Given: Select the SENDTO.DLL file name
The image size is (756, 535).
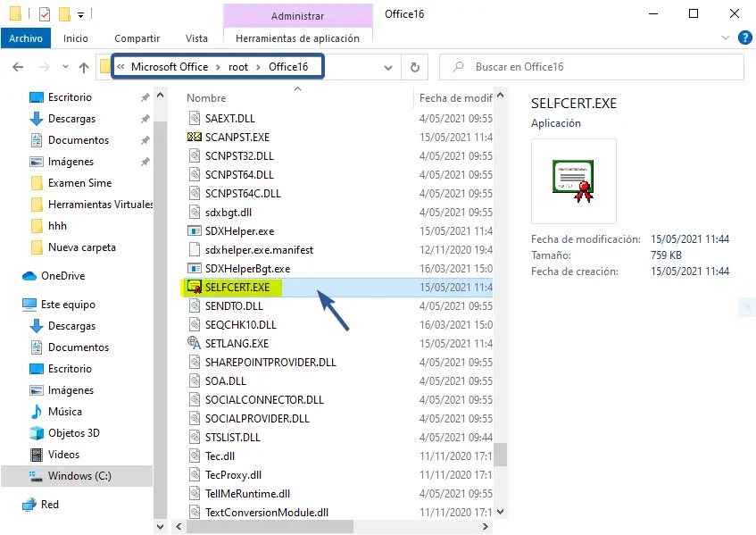Looking at the screenshot, I should [235, 305].
